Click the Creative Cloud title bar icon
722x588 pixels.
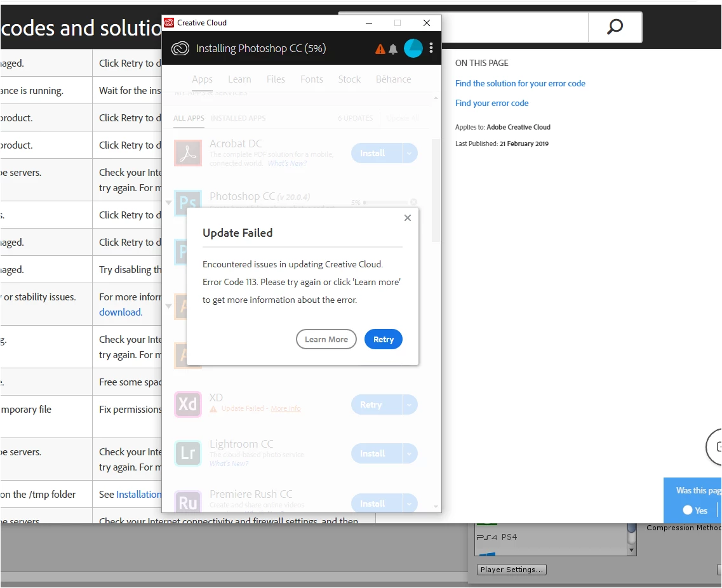click(x=169, y=23)
